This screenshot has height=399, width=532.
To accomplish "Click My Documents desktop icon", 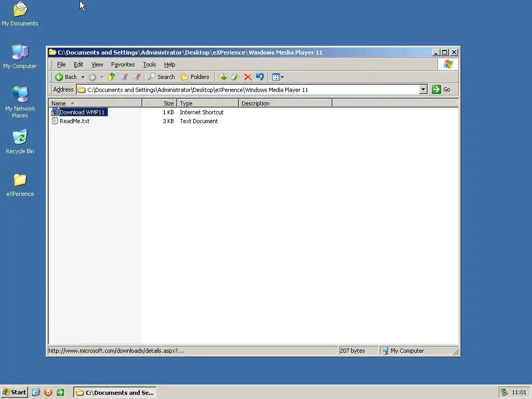I will click(20, 14).
